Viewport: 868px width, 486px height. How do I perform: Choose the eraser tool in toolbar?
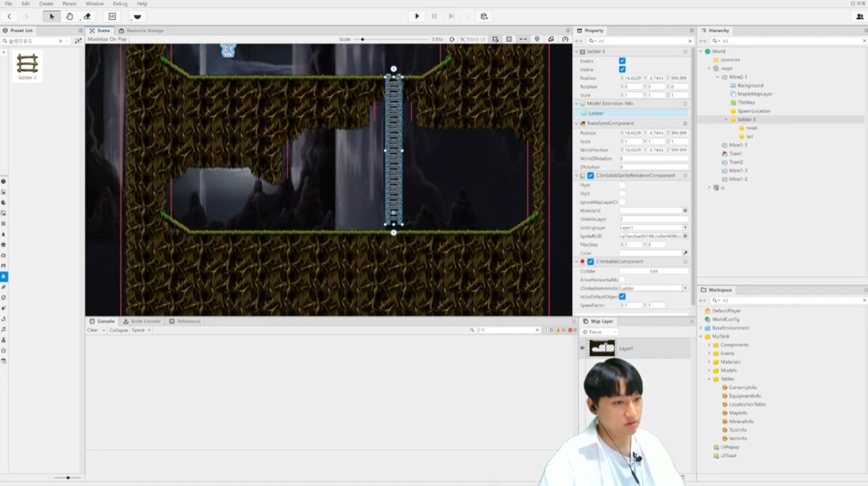click(x=88, y=17)
